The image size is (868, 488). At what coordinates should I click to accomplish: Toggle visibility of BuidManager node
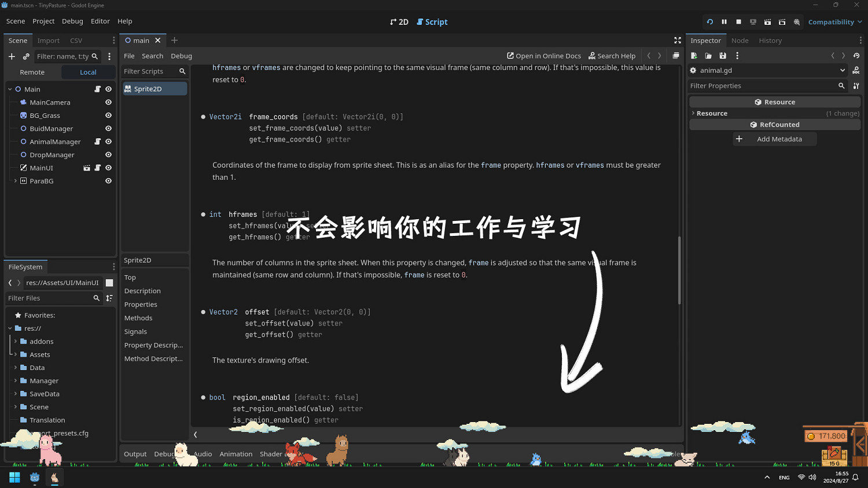click(108, 128)
